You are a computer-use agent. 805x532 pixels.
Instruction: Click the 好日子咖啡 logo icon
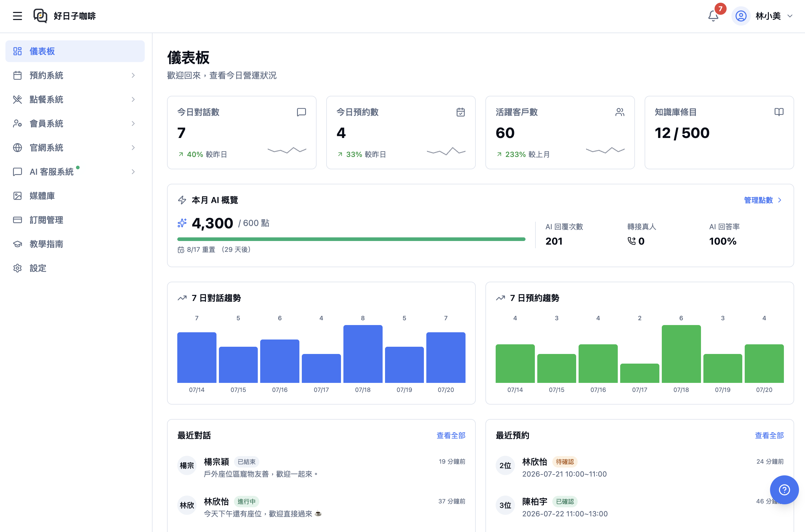coord(40,16)
